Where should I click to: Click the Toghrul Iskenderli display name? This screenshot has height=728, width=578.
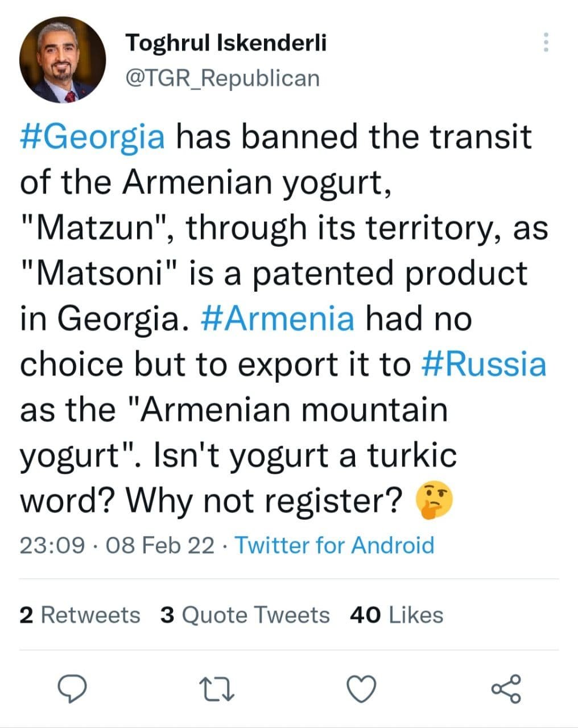click(226, 43)
